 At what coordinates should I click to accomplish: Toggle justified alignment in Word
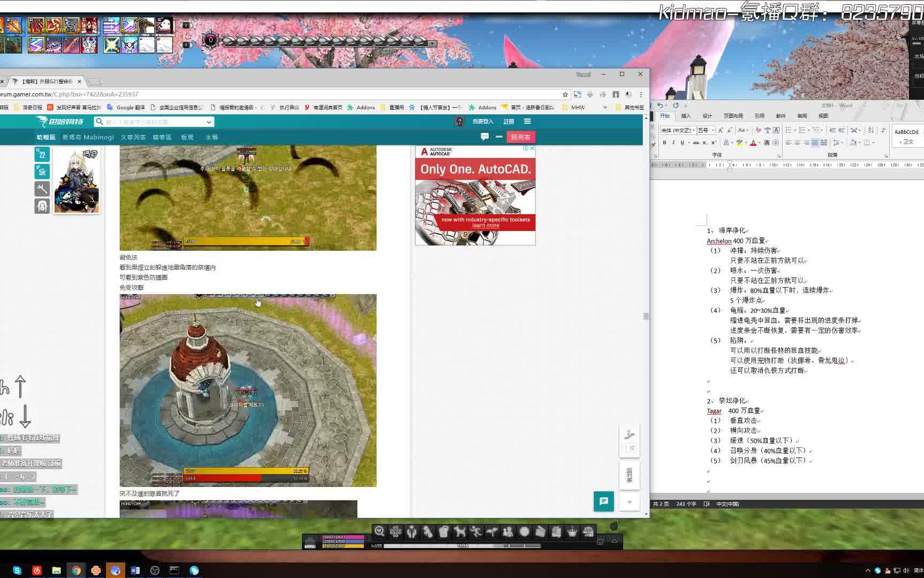point(814,142)
